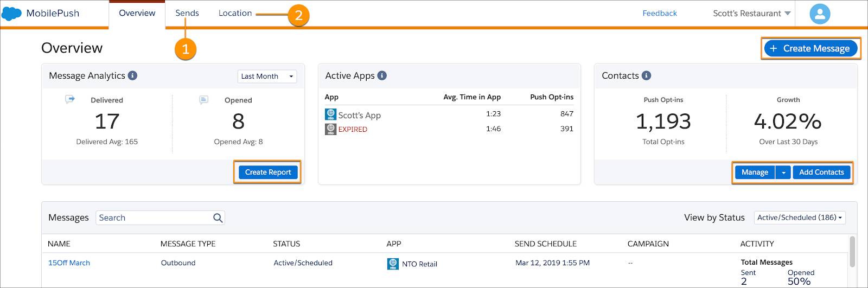The height and width of the screenshot is (288, 868).
Task: Click Delivered Avg: 165 text
Action: tap(107, 142)
